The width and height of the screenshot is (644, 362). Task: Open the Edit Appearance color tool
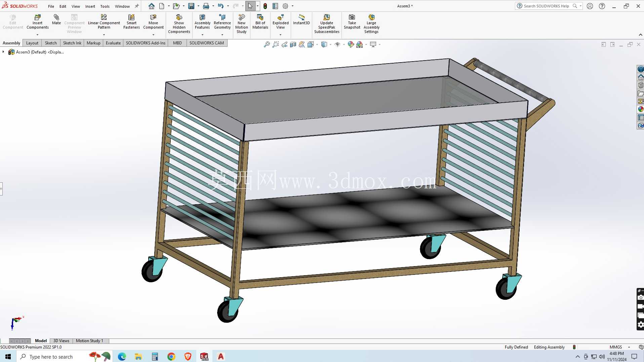point(351,44)
